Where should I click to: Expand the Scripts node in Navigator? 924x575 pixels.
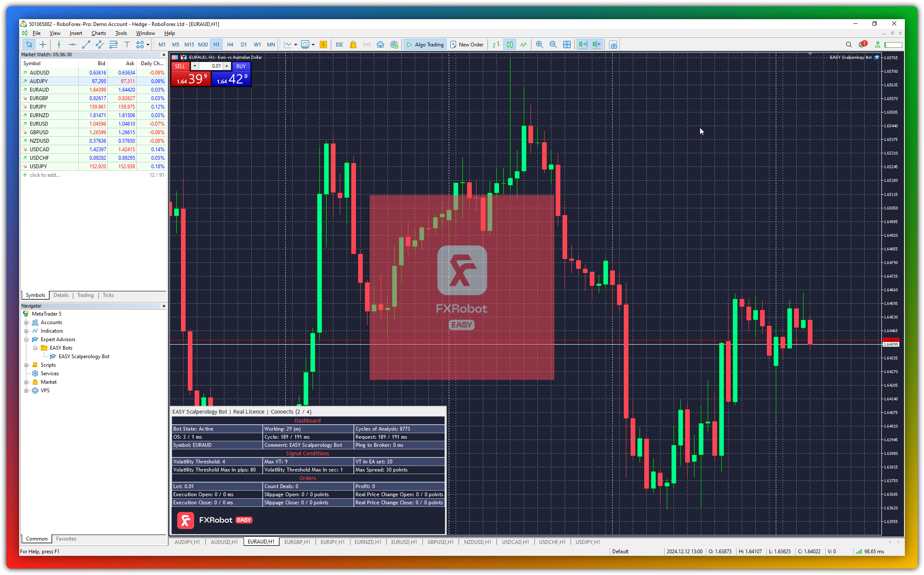point(26,365)
